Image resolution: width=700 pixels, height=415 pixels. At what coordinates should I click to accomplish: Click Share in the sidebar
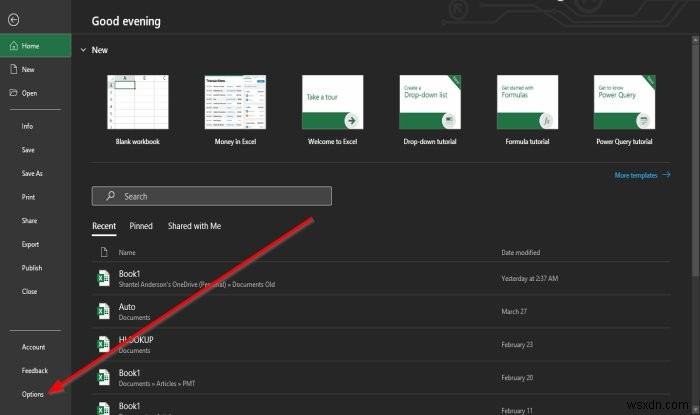click(x=29, y=221)
